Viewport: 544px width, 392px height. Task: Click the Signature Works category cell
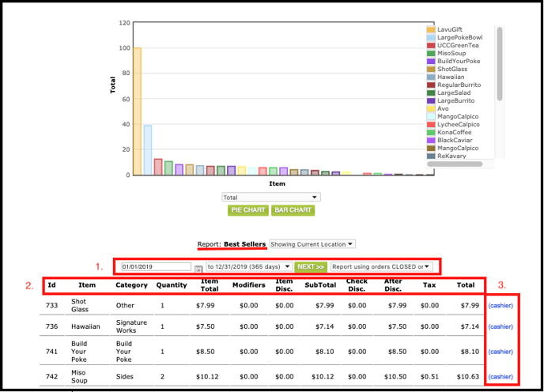[x=131, y=326]
